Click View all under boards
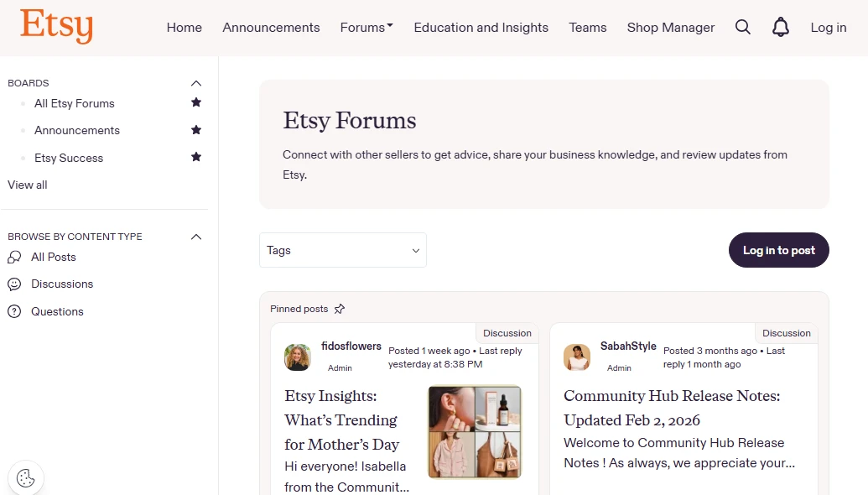This screenshot has width=868, height=495. click(26, 185)
